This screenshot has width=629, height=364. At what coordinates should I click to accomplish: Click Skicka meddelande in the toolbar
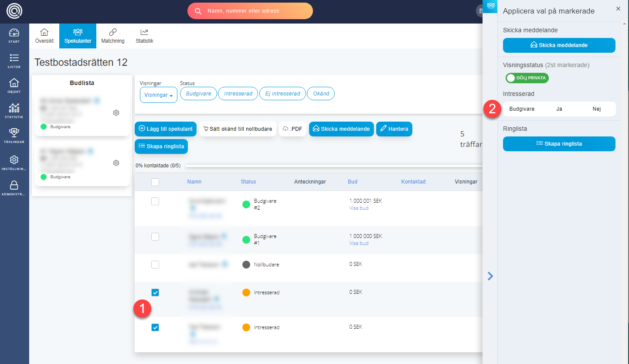(x=341, y=129)
